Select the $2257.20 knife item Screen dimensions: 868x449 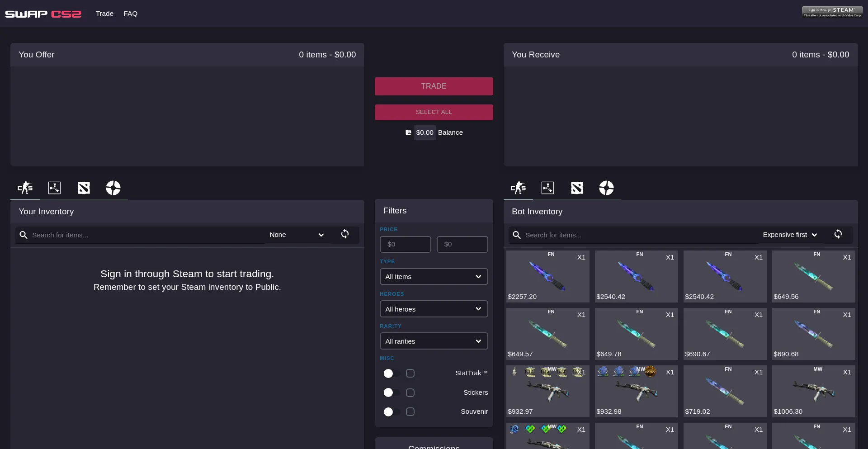(547, 276)
